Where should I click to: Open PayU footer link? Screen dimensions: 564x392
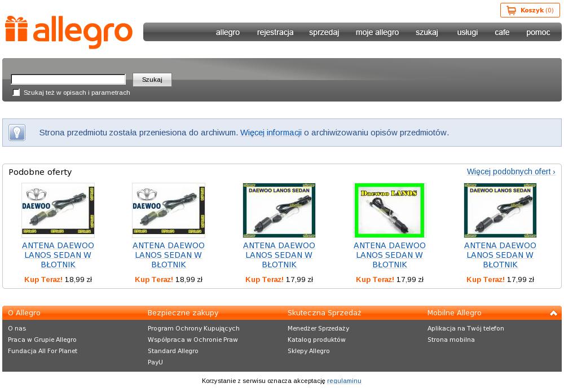155,362
